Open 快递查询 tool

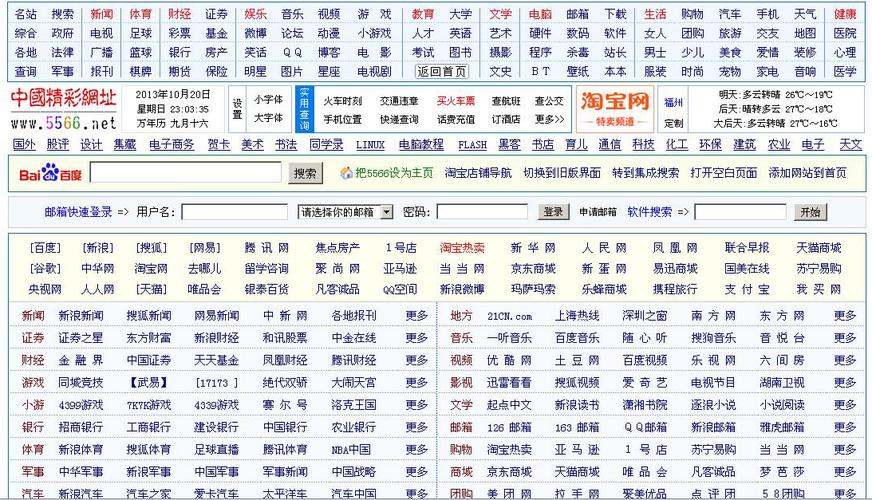(x=399, y=119)
